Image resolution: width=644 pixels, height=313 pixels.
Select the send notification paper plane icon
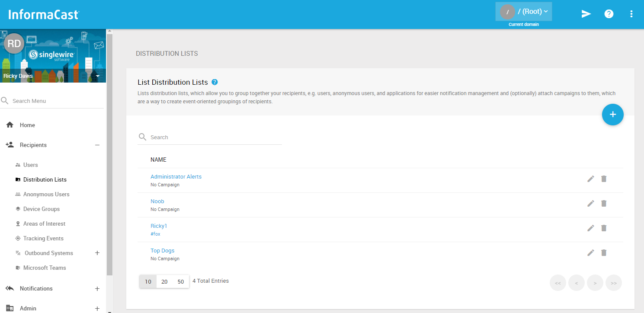coord(586,13)
